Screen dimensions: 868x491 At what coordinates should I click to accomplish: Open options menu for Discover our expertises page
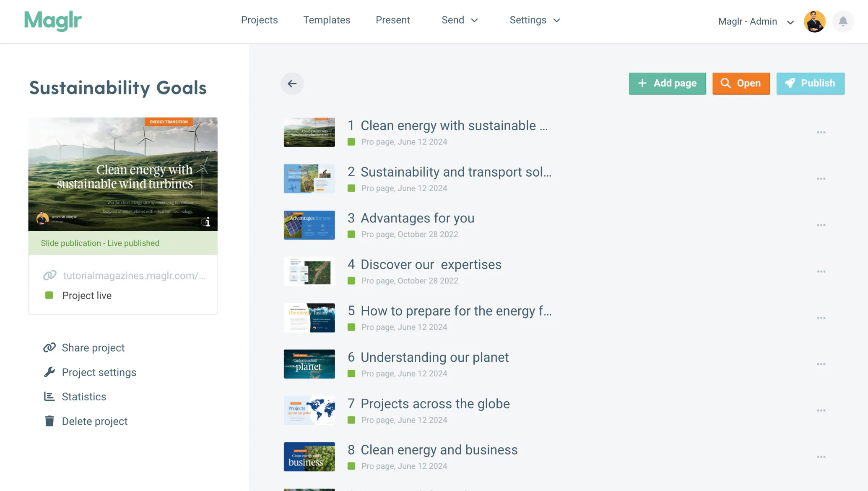pyautogui.click(x=821, y=272)
